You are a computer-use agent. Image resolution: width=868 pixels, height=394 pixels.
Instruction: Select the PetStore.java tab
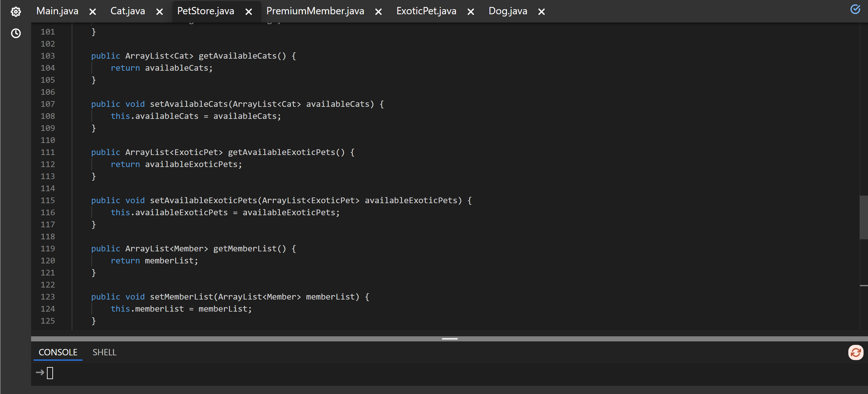(206, 11)
